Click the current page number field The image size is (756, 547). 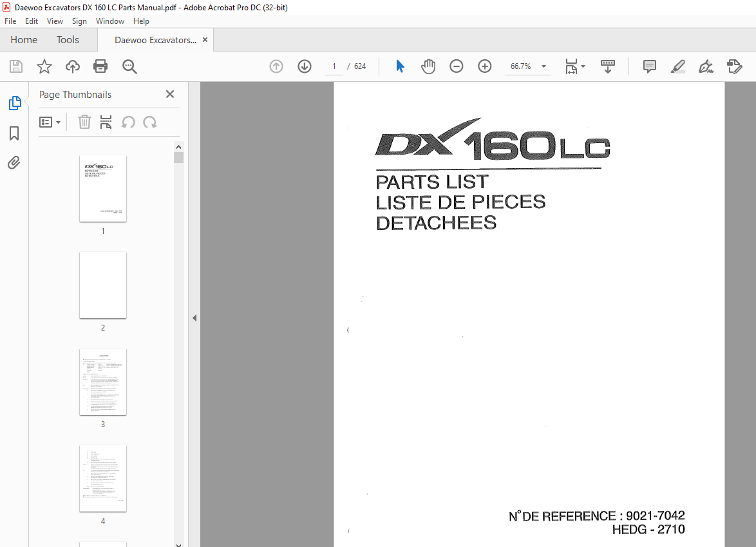point(334,66)
